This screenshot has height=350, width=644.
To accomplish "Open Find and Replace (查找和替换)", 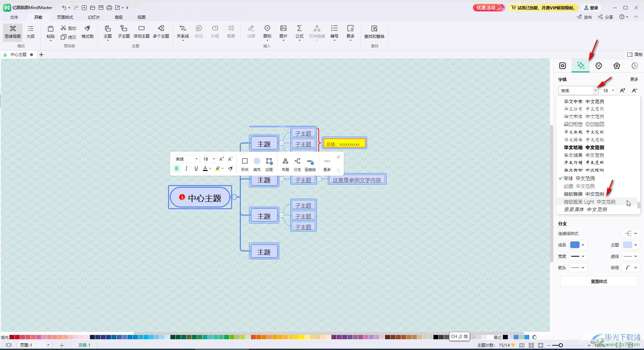I will click(374, 32).
